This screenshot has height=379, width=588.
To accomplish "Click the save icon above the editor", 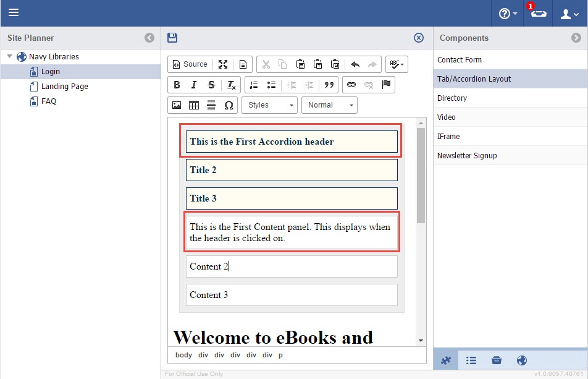I will point(172,38).
